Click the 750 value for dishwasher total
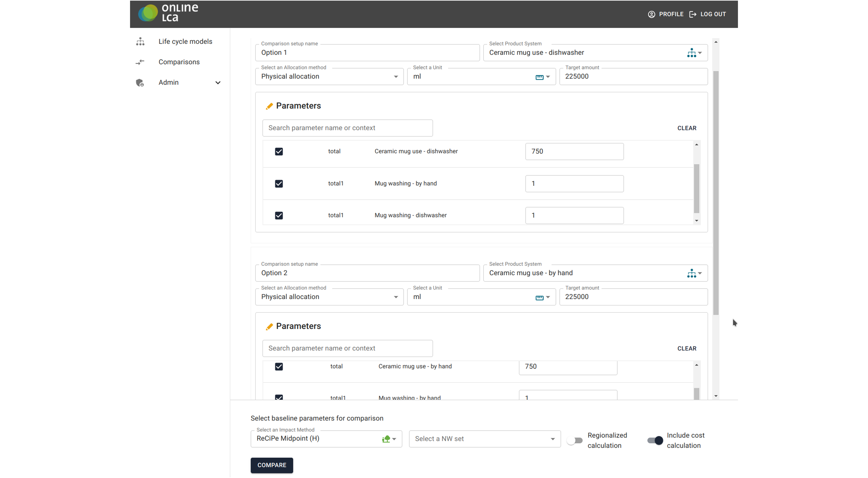The image size is (868, 478). point(574,152)
